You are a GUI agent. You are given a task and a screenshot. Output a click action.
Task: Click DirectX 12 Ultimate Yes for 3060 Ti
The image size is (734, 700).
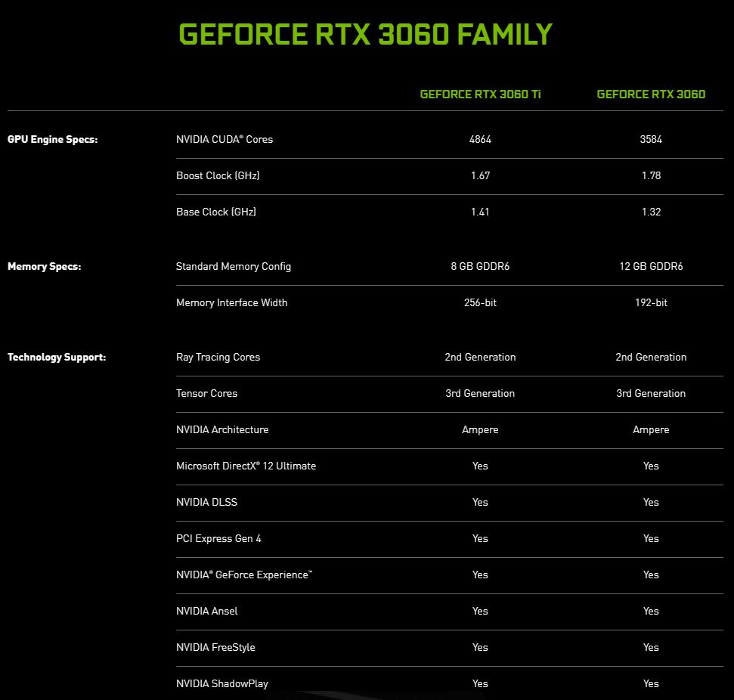480,466
